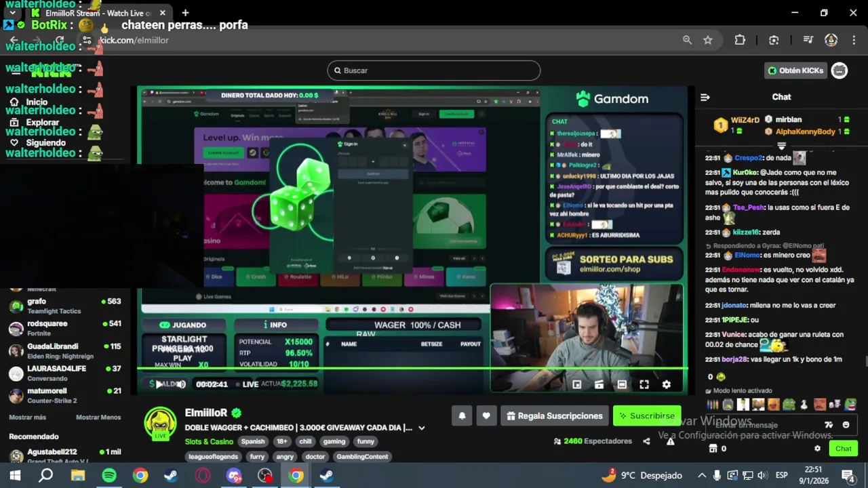868x488 pixels.
Task: Unfollow with the heart button
Action: tap(486, 416)
